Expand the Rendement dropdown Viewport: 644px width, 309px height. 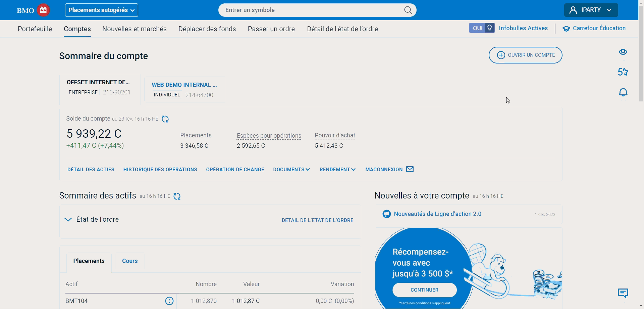click(x=337, y=170)
